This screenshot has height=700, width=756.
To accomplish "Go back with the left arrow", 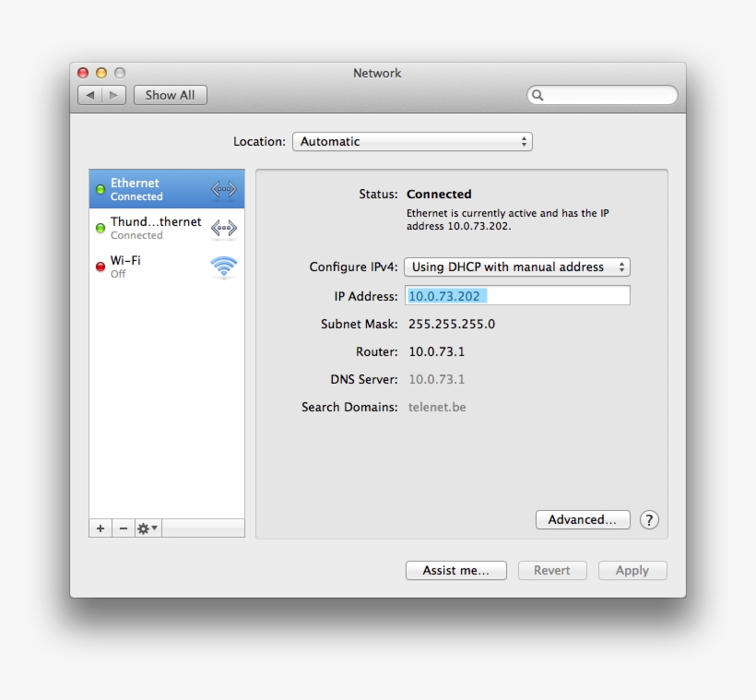I will [x=90, y=95].
